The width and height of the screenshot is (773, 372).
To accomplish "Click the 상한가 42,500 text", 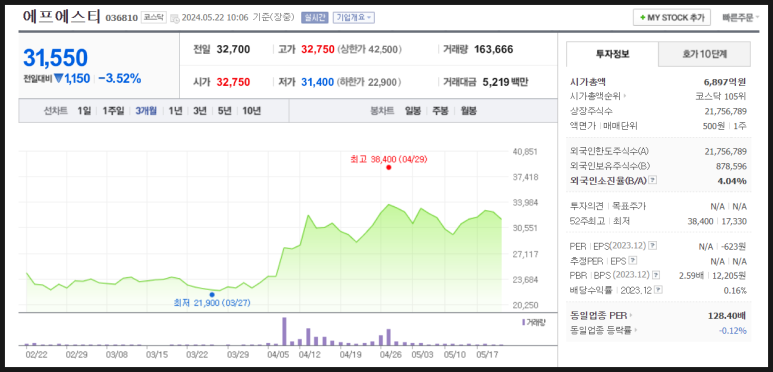I will [x=370, y=50].
